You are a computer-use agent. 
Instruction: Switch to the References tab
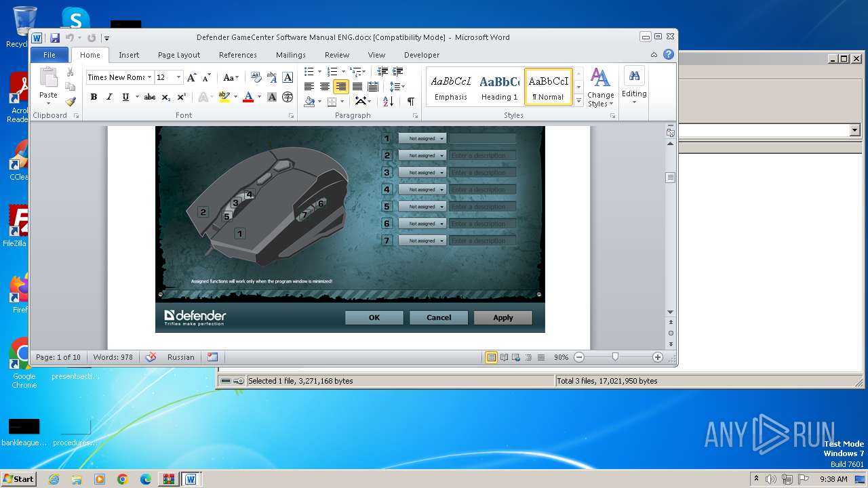pyautogui.click(x=238, y=55)
